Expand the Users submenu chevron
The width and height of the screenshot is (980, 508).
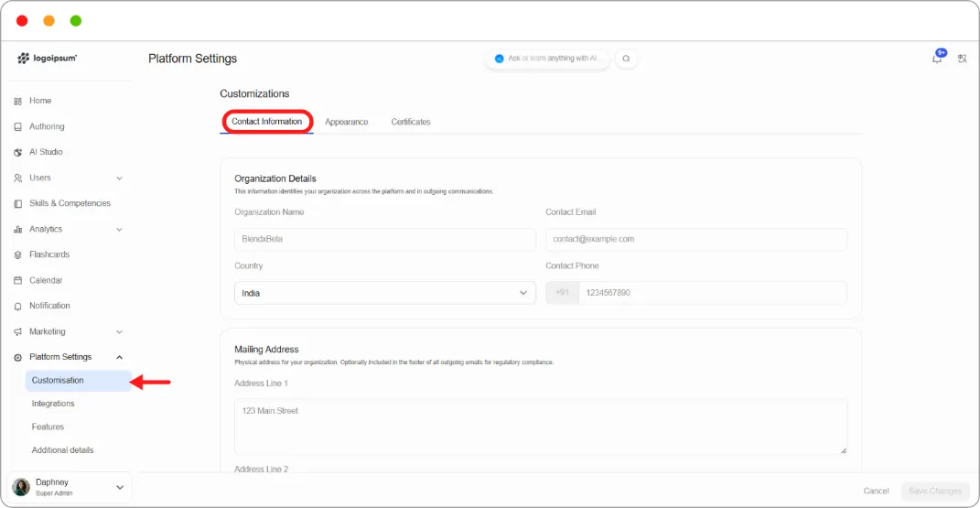click(x=119, y=178)
